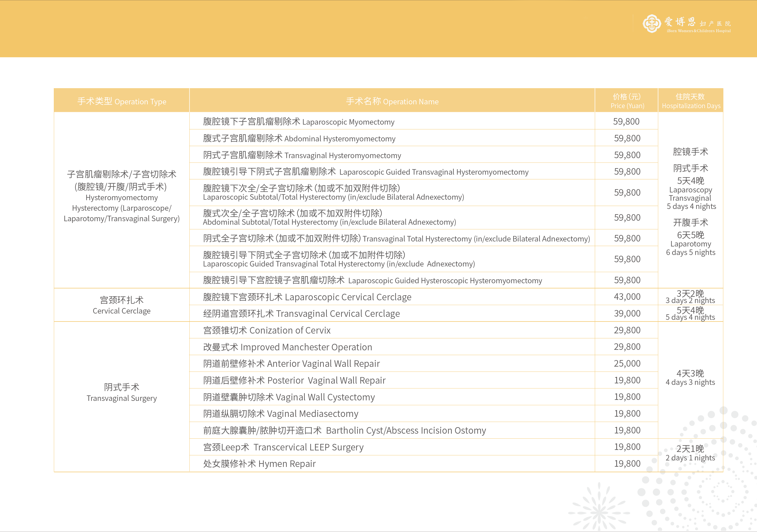This screenshot has height=532, width=757.
Task: Click the 'Cervical Cerclage' operation type cell
Action: [x=122, y=305]
